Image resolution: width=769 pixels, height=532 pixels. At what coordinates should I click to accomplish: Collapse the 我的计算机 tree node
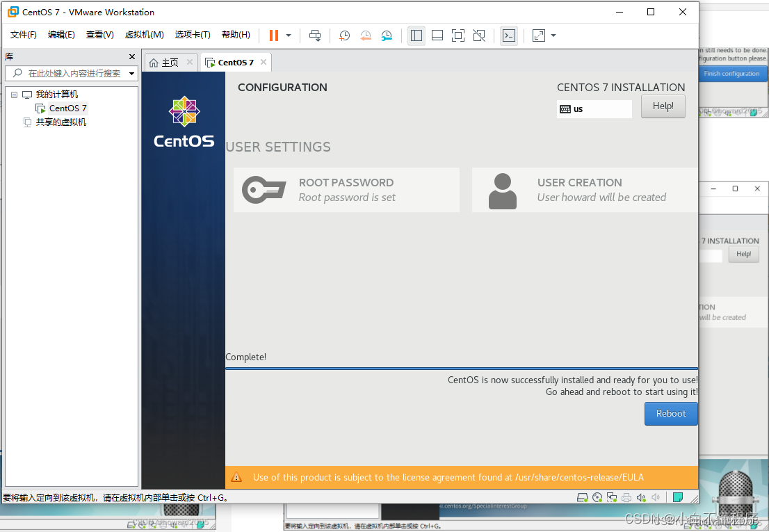[14, 95]
